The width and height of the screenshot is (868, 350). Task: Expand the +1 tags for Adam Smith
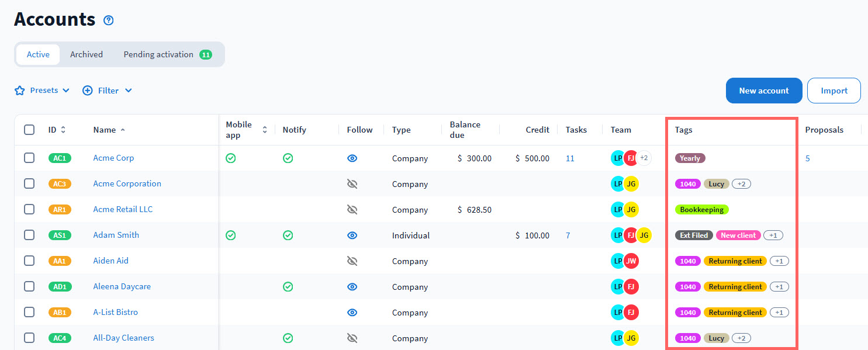tap(773, 235)
